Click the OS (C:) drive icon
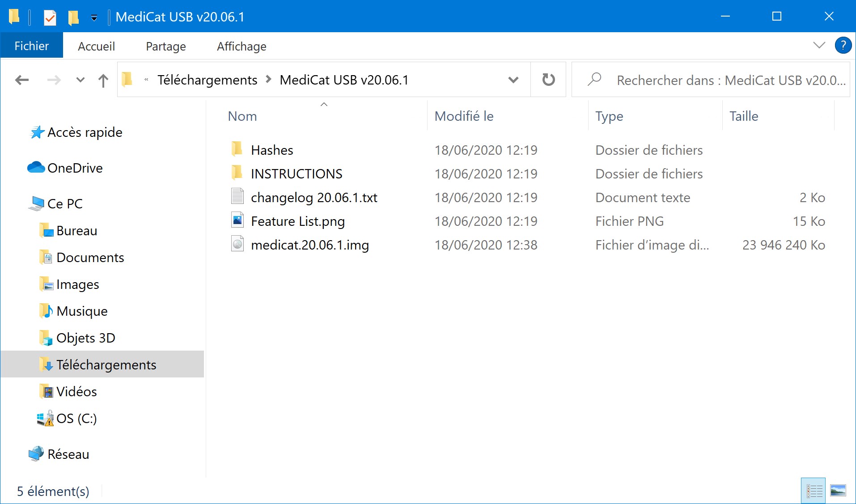The width and height of the screenshot is (856, 504). (45, 418)
